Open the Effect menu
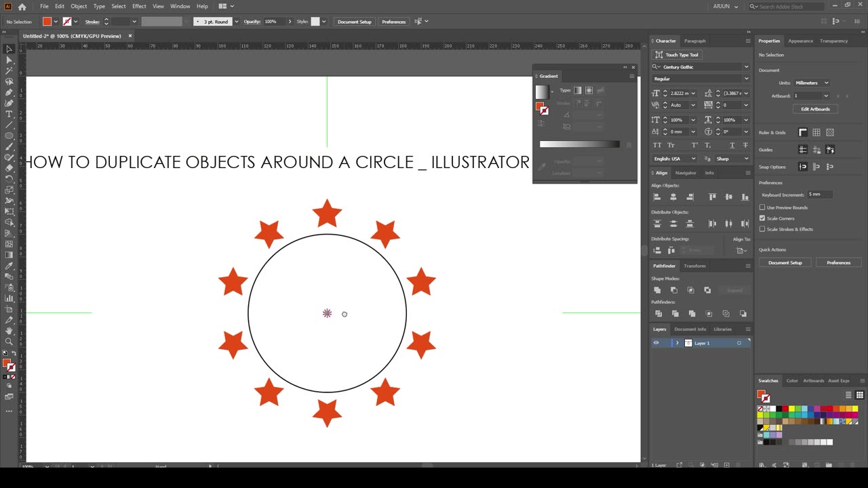868x488 pixels. click(139, 6)
